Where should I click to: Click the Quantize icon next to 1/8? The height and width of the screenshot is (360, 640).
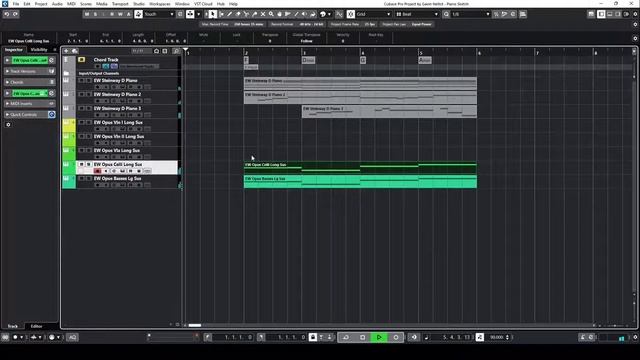tap(446, 14)
